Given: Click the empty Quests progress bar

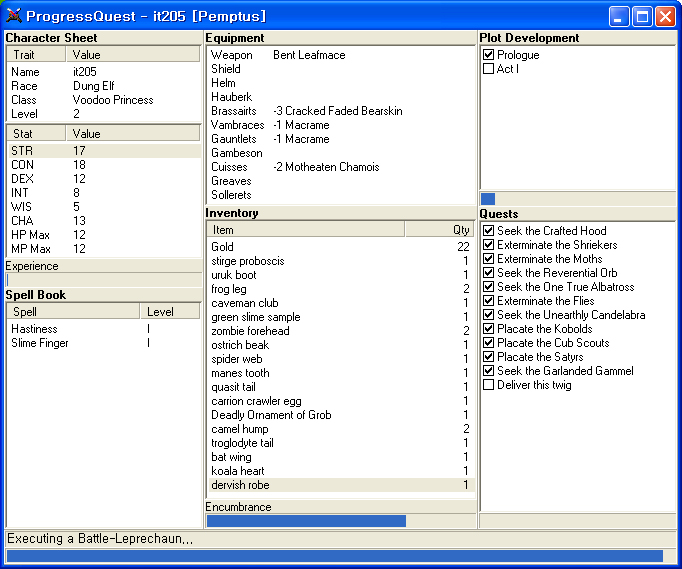Looking at the screenshot, I should pos(578,521).
